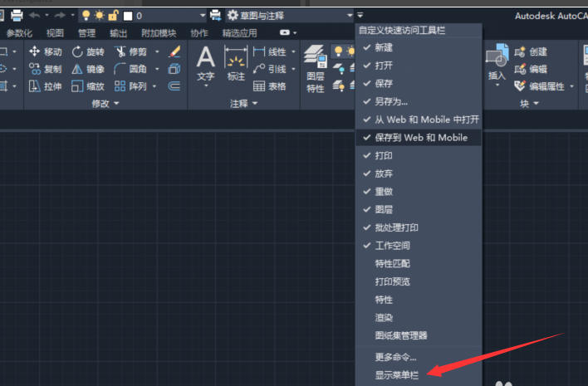The image size is (588, 386).
Task: Select the Text (文字) tool
Action: click(x=206, y=63)
